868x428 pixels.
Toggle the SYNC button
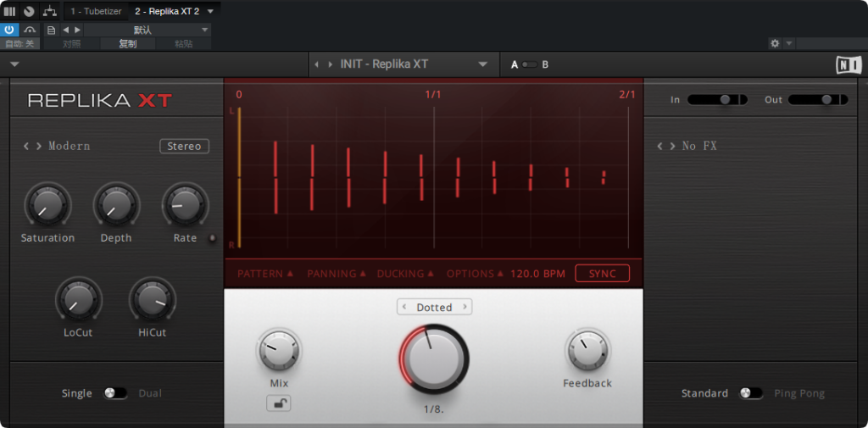(603, 274)
